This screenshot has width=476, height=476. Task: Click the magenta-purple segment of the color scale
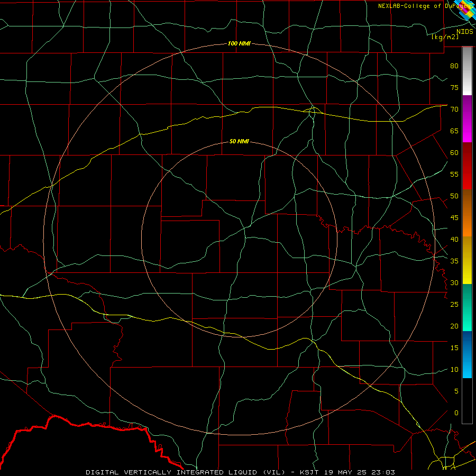[467, 118]
